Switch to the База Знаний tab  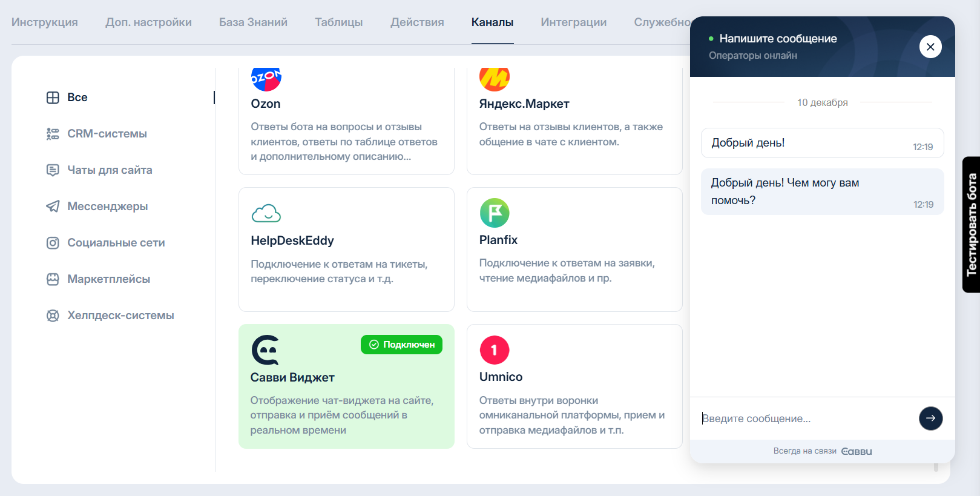(253, 22)
